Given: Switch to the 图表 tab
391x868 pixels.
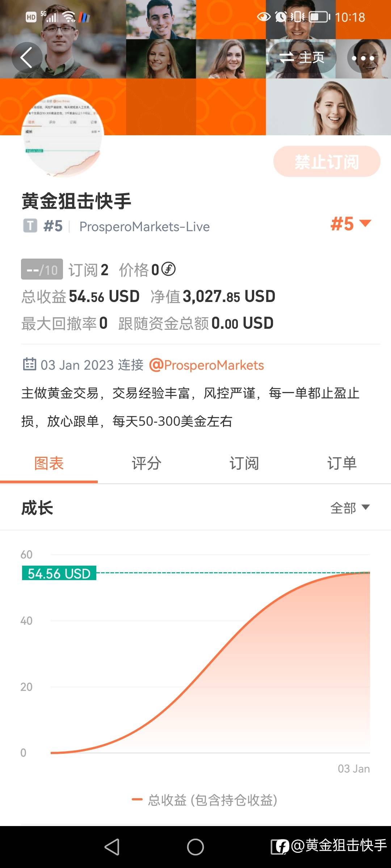Looking at the screenshot, I should [x=49, y=463].
